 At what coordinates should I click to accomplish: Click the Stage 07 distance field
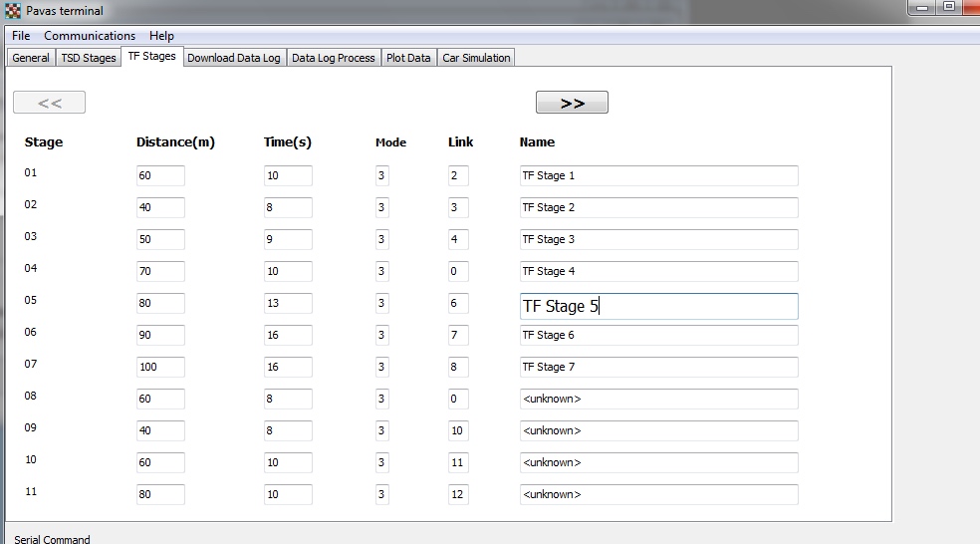tap(160, 367)
